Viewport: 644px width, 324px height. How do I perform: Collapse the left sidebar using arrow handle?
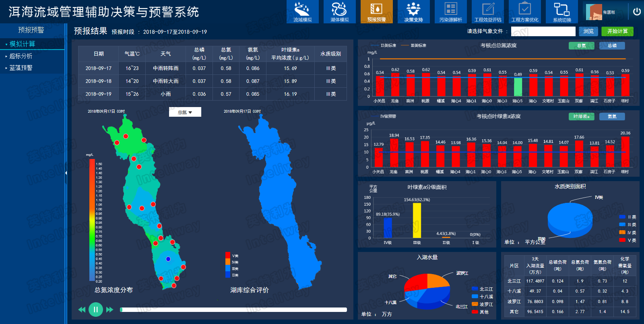tap(66, 173)
